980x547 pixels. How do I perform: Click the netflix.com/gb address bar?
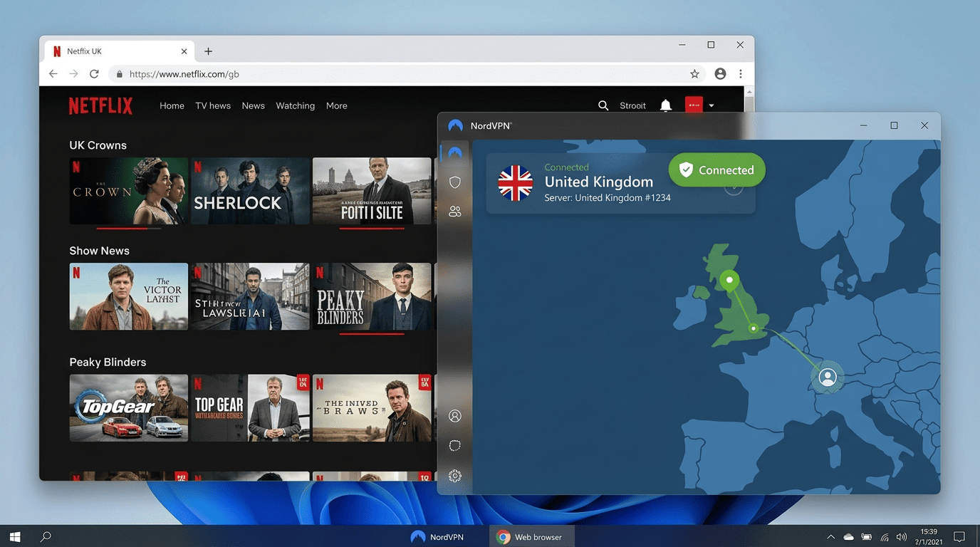[x=406, y=74]
